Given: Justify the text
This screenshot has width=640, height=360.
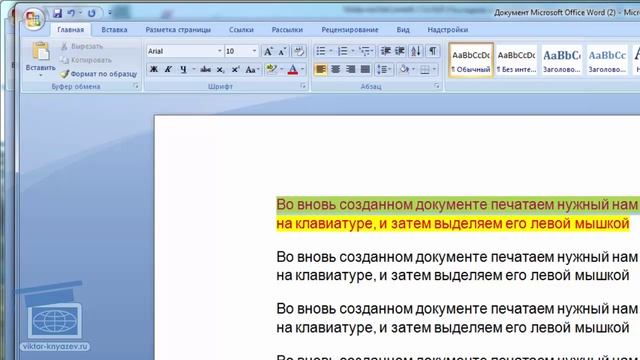Looking at the screenshot, I should pos(365,69).
